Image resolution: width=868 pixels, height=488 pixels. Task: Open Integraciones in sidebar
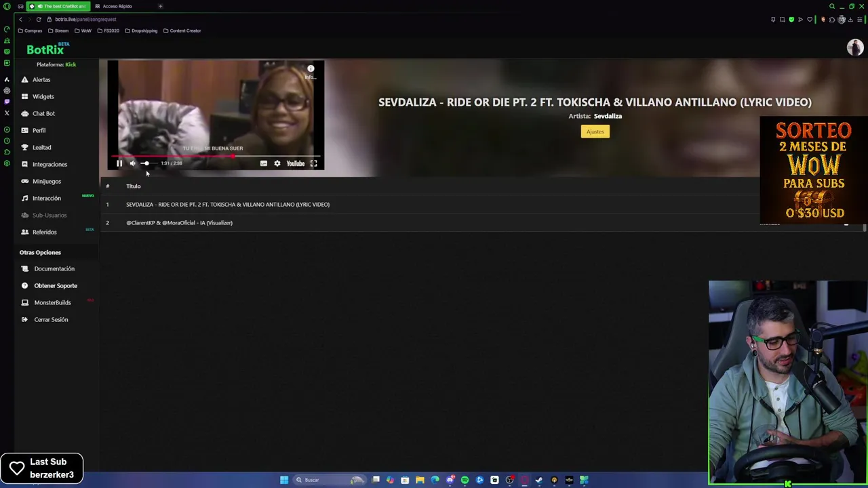coord(50,164)
